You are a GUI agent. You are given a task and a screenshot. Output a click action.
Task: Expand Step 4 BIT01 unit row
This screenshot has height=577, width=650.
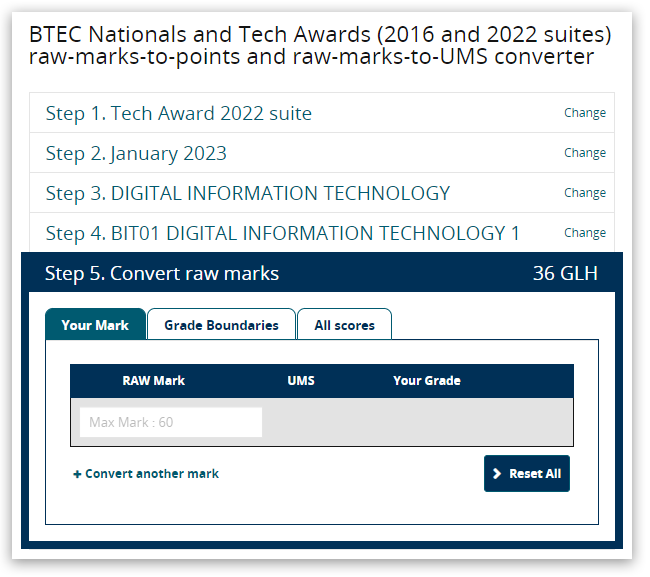(283, 234)
